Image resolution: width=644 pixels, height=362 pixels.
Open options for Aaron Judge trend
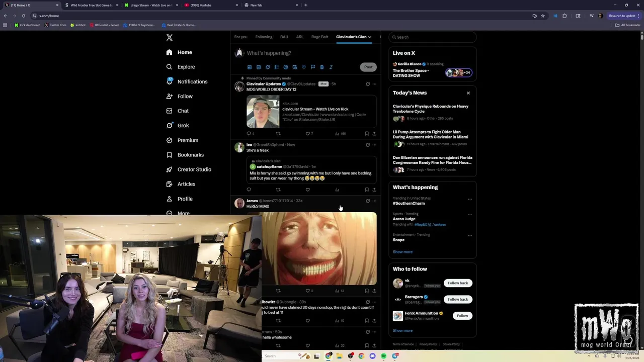pyautogui.click(x=470, y=215)
